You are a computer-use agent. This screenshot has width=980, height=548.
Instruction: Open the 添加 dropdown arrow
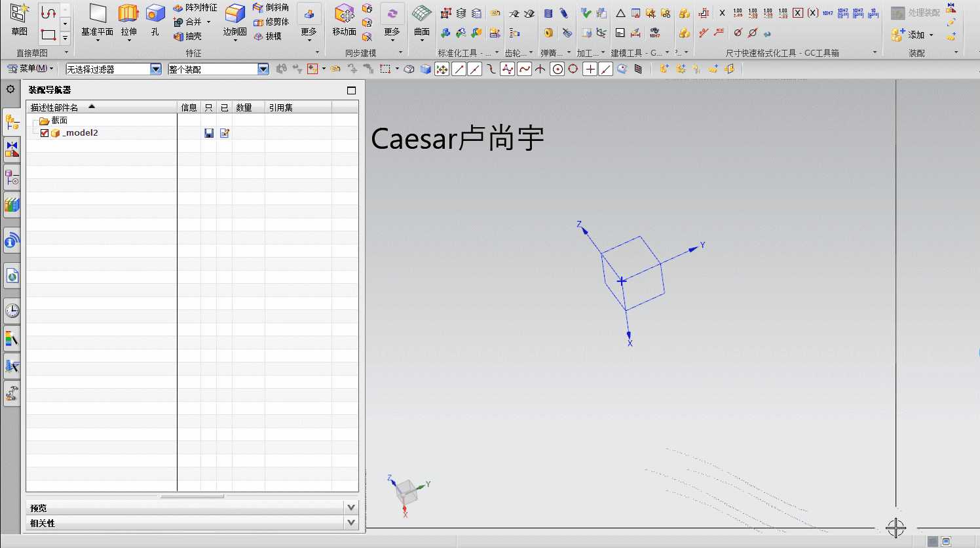click(x=931, y=35)
